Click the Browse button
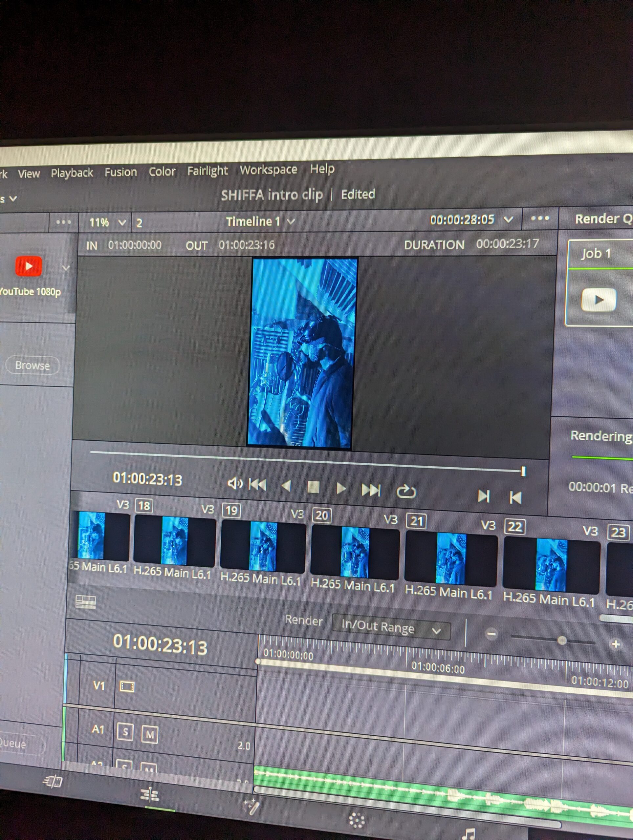Image resolution: width=633 pixels, height=840 pixels. point(33,366)
